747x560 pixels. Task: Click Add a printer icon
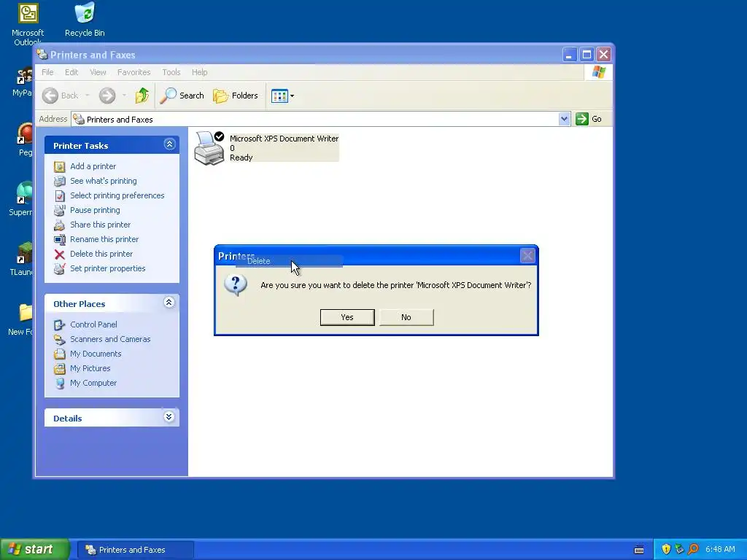tap(60, 167)
